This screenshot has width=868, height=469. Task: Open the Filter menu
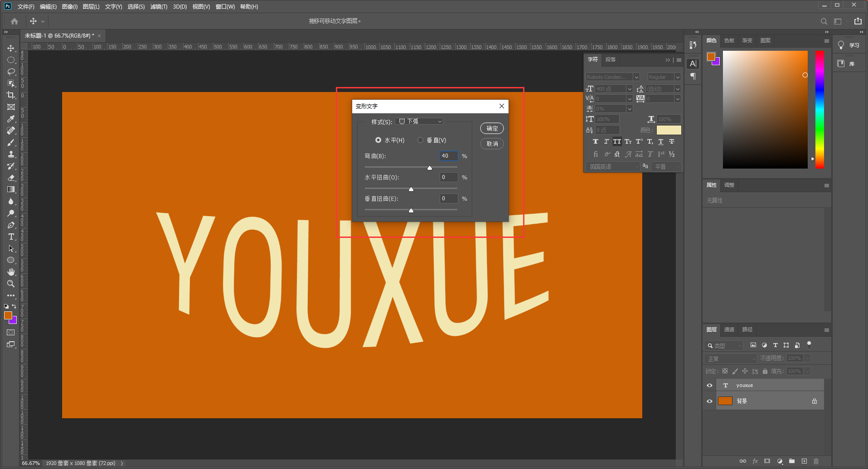coord(159,7)
